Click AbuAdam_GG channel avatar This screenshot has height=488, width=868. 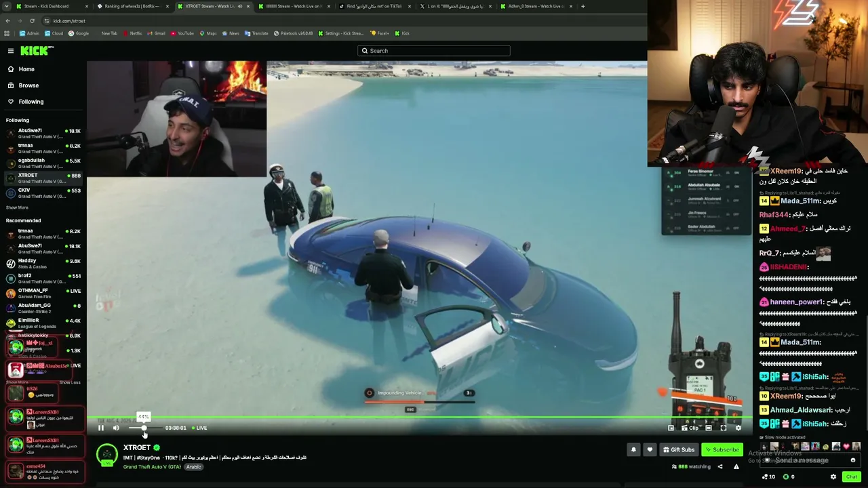(x=11, y=308)
